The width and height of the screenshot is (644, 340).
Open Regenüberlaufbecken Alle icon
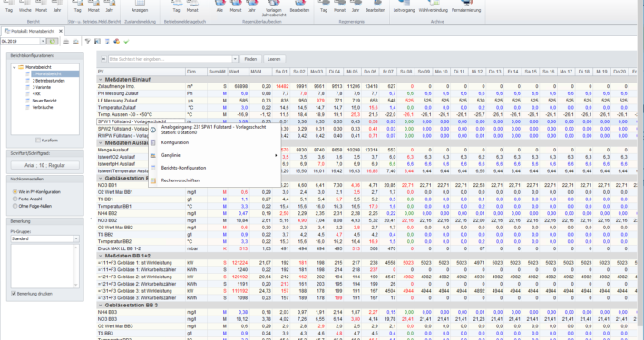(220, 6)
